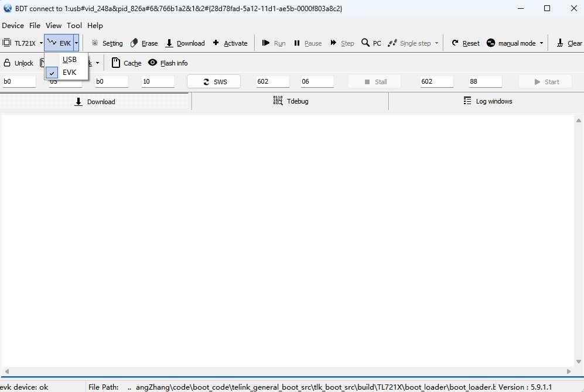
Task: Click the Step forward icon
Action: tap(333, 43)
